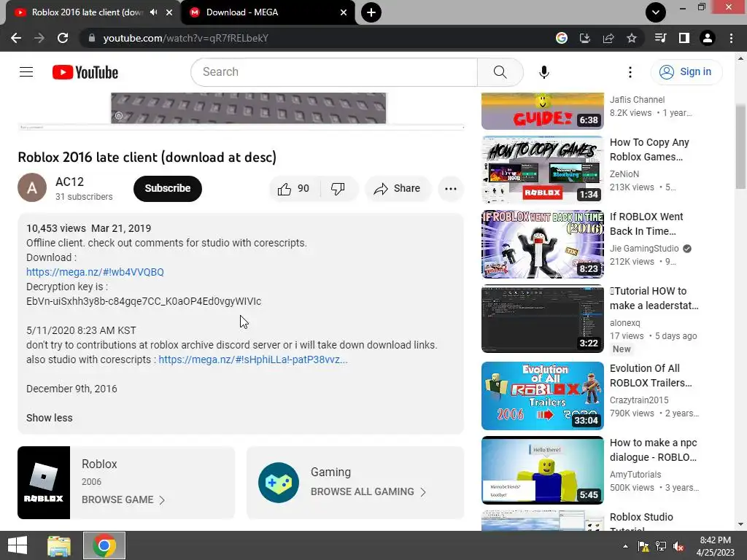The width and height of the screenshot is (747, 560).
Task: Open the Chrome profile avatar
Action: click(708, 38)
